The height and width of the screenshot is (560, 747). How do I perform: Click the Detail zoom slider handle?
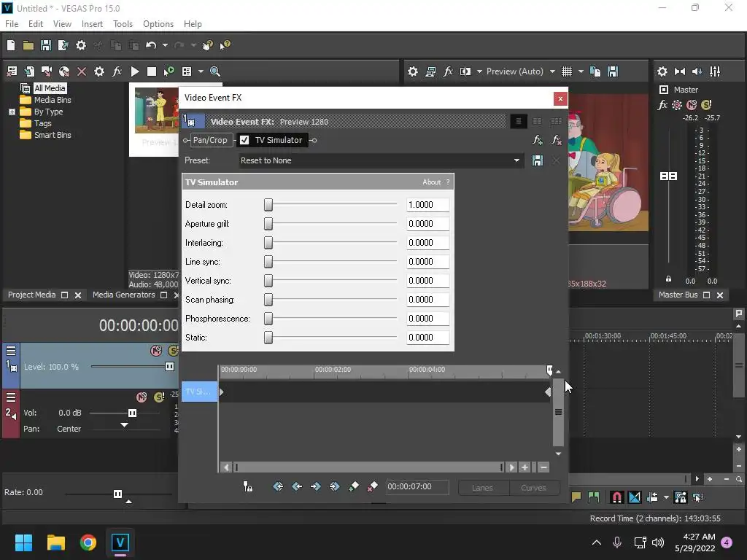pos(268,205)
